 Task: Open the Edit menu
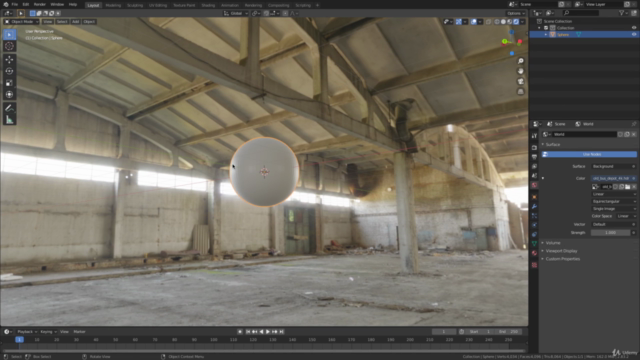tap(26, 4)
